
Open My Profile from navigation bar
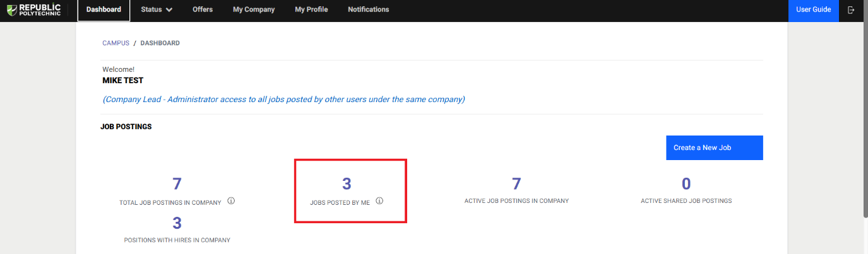(x=311, y=9)
